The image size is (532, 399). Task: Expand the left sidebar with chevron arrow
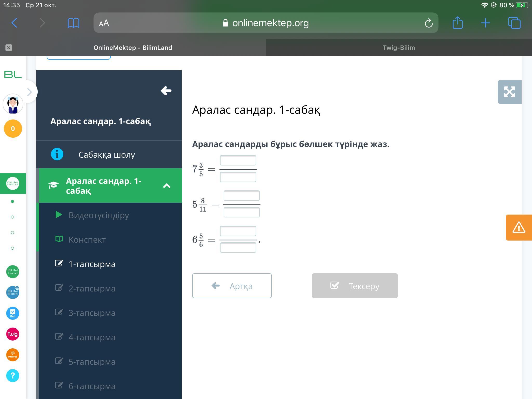point(30,92)
